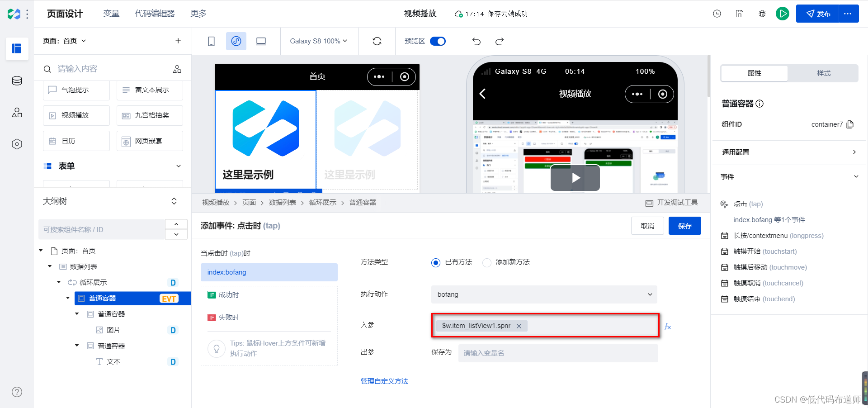This screenshot has width=868, height=408.
Task: Click the outline tree search field
Action: pos(101,229)
